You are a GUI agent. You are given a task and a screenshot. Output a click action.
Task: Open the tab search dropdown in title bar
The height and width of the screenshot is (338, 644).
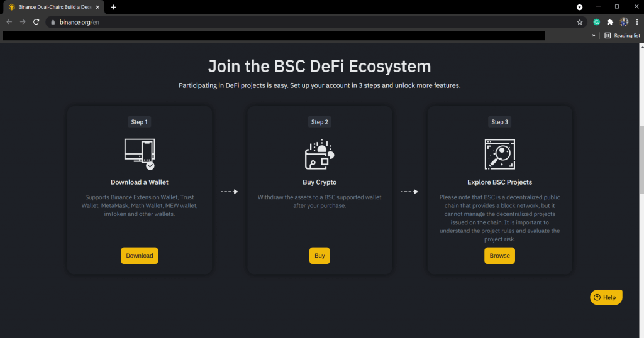point(579,7)
